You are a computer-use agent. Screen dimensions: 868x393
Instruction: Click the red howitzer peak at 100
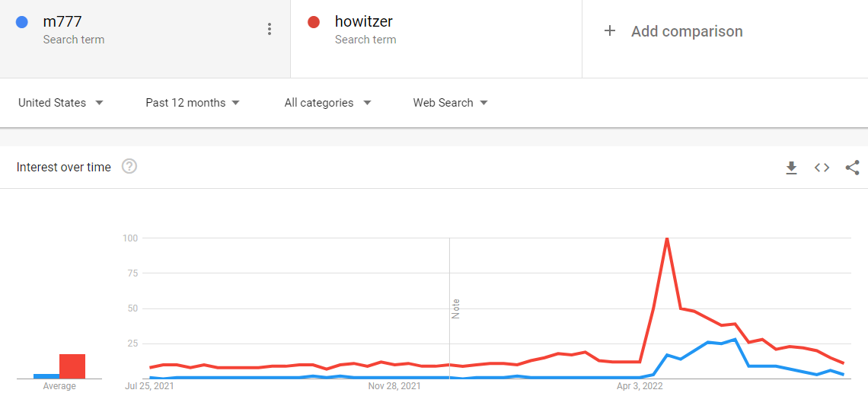(x=667, y=238)
